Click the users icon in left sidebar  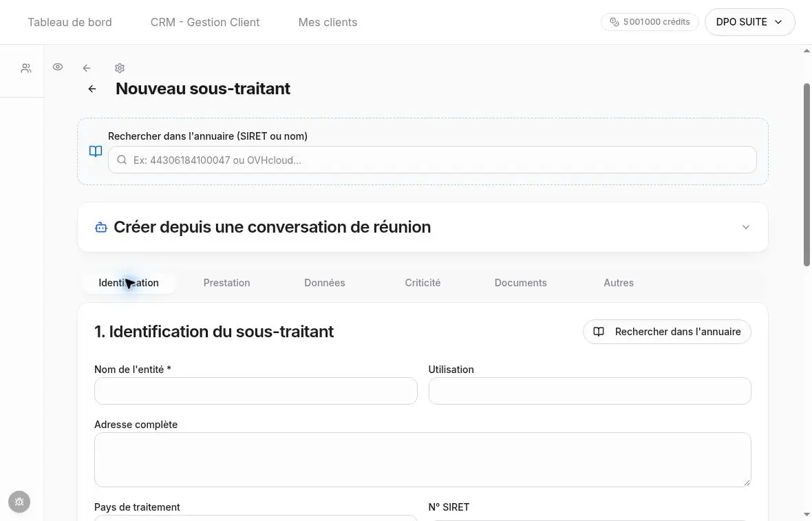26,68
